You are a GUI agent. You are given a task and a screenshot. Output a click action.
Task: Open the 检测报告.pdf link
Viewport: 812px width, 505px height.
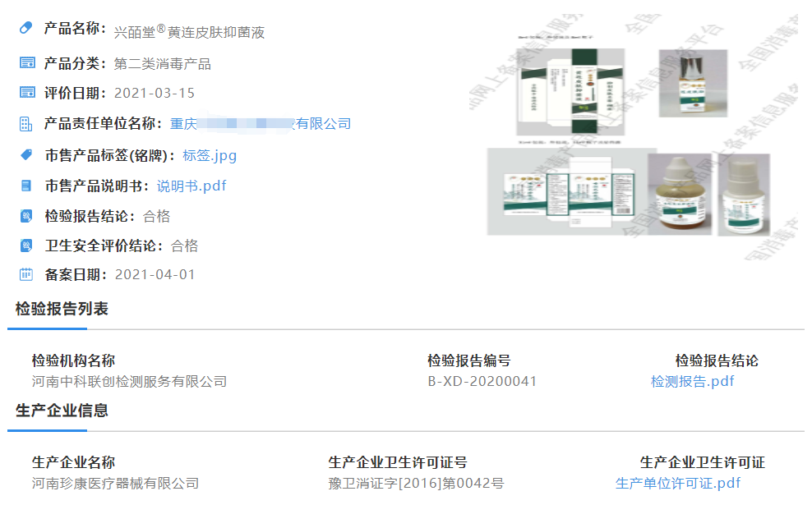pos(692,382)
